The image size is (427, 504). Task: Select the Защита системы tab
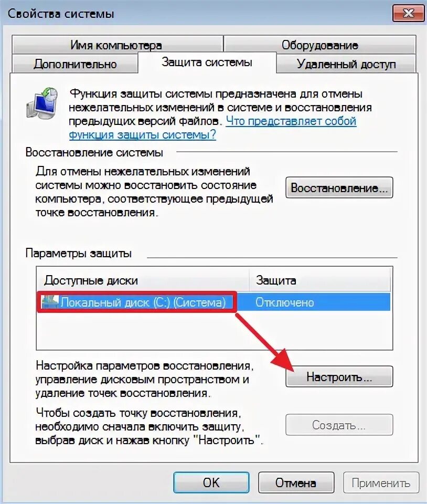207,62
